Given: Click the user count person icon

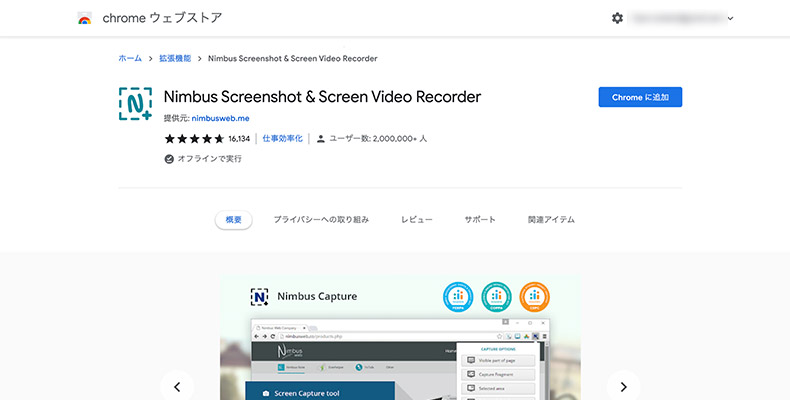Looking at the screenshot, I should pos(320,139).
